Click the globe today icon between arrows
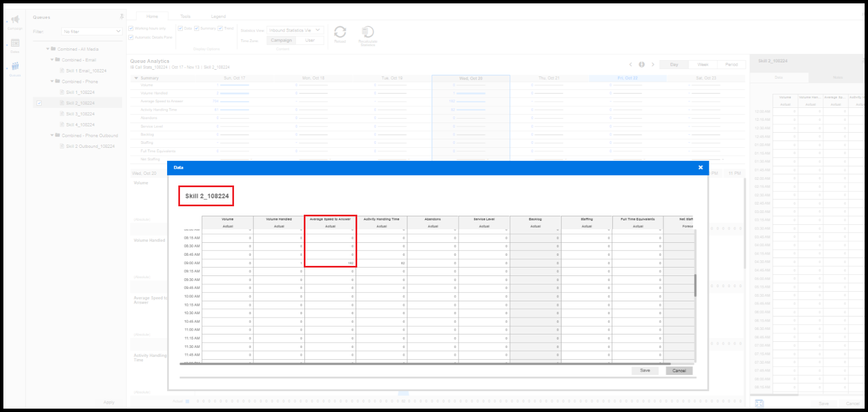 [x=641, y=65]
